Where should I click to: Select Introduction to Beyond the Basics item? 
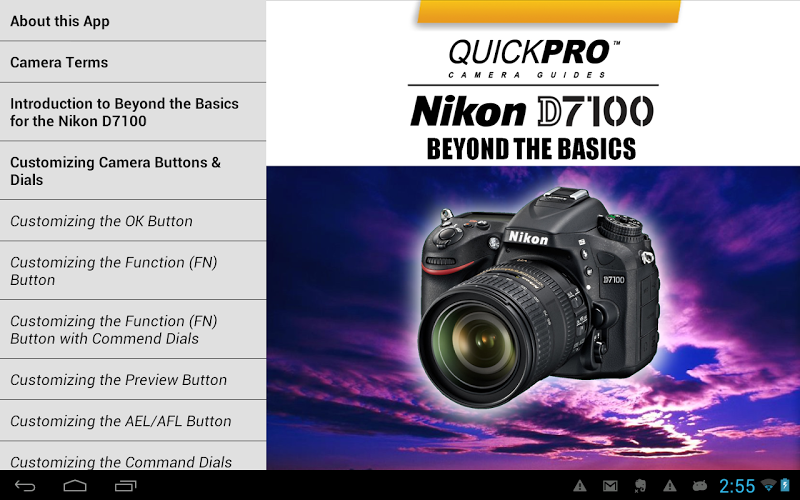click(133, 112)
